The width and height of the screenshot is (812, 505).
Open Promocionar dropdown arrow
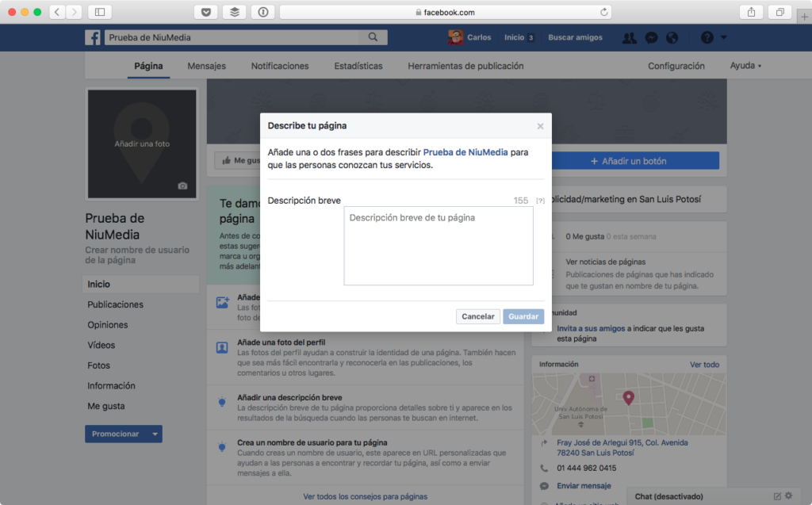click(155, 434)
